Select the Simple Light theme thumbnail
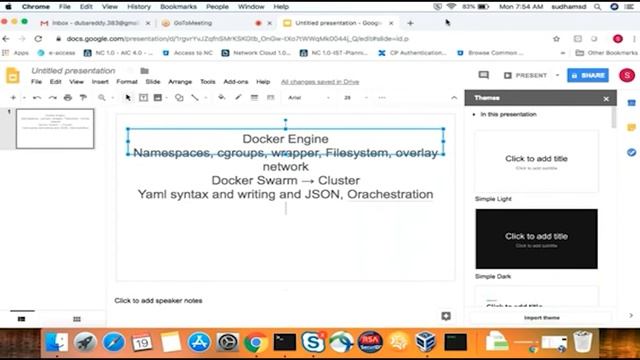This screenshot has width=640, height=360. 536,162
